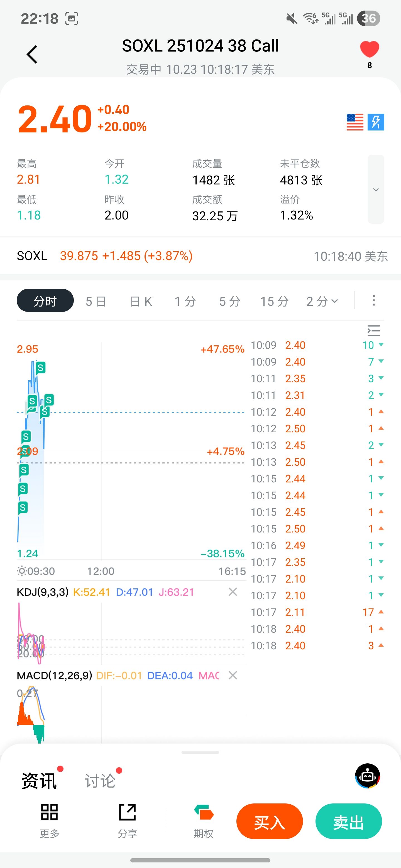
Task: Tap the US flag market icon
Action: [x=355, y=122]
